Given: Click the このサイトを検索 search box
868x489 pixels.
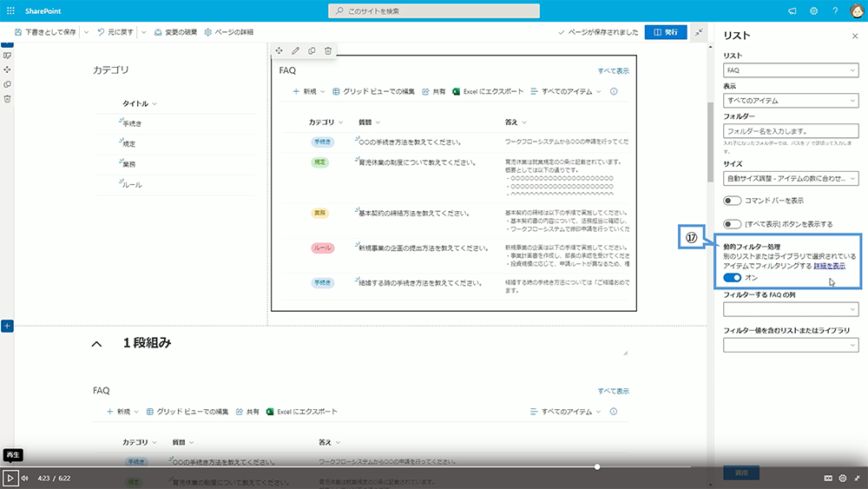Looking at the screenshot, I should pyautogui.click(x=434, y=11).
